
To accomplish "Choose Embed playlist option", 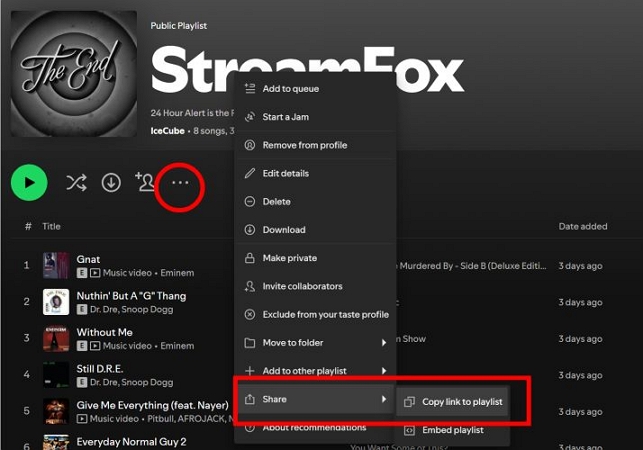I will (452, 430).
